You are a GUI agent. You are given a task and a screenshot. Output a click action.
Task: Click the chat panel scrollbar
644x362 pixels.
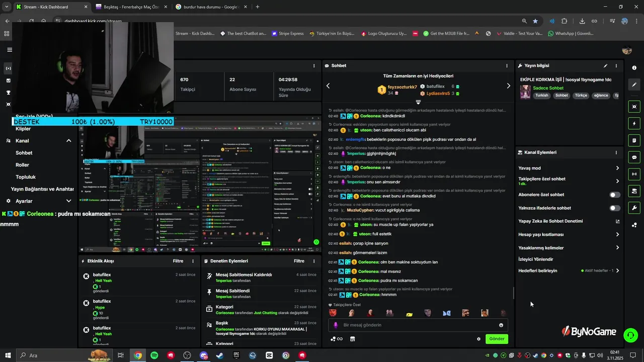(513, 293)
